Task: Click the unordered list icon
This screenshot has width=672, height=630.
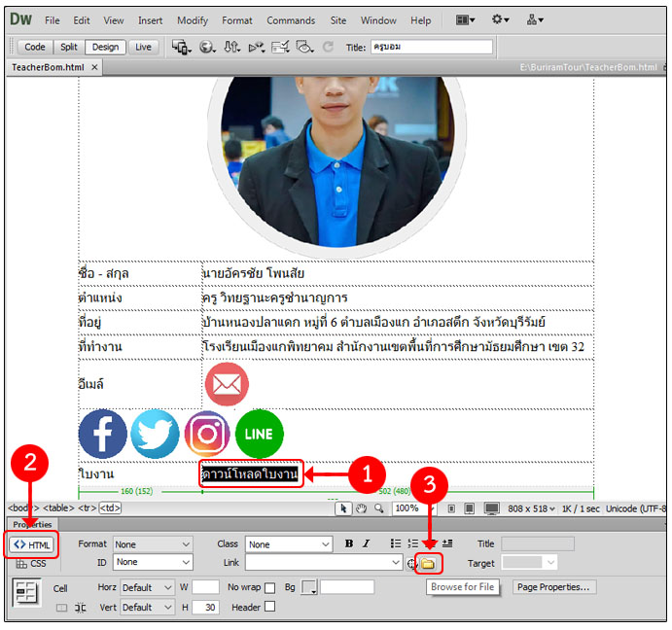Action: click(396, 544)
